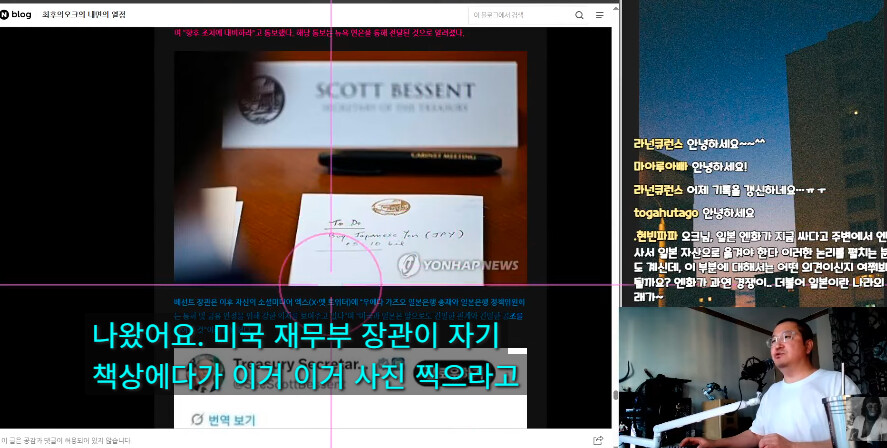Click the scrollbar up arrow at top
The height and width of the screenshot is (448, 887).
click(615, 7)
